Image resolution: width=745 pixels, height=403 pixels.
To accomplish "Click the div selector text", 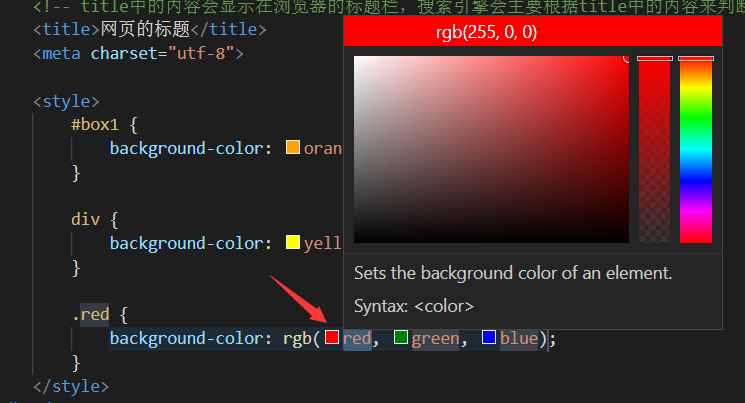I will (86, 220).
